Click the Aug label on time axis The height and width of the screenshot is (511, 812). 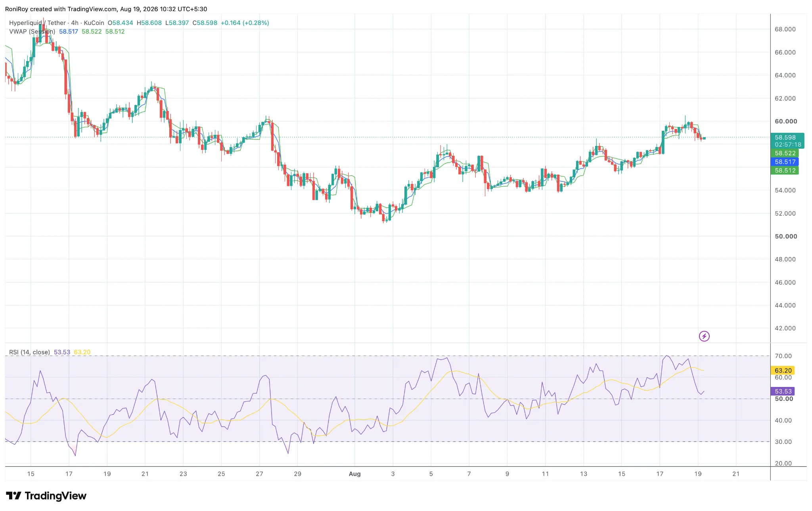click(x=355, y=474)
